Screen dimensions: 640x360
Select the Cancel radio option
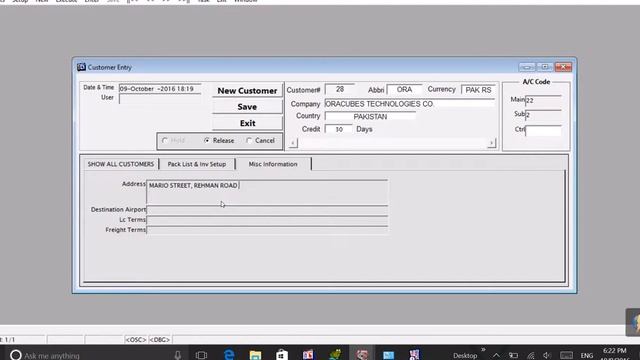pos(260,140)
